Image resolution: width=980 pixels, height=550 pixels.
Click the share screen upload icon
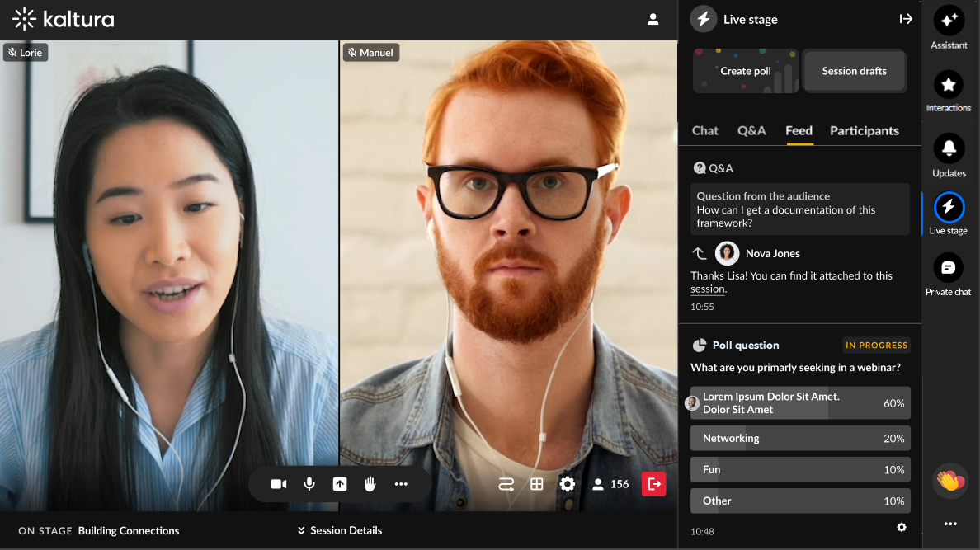coord(339,484)
